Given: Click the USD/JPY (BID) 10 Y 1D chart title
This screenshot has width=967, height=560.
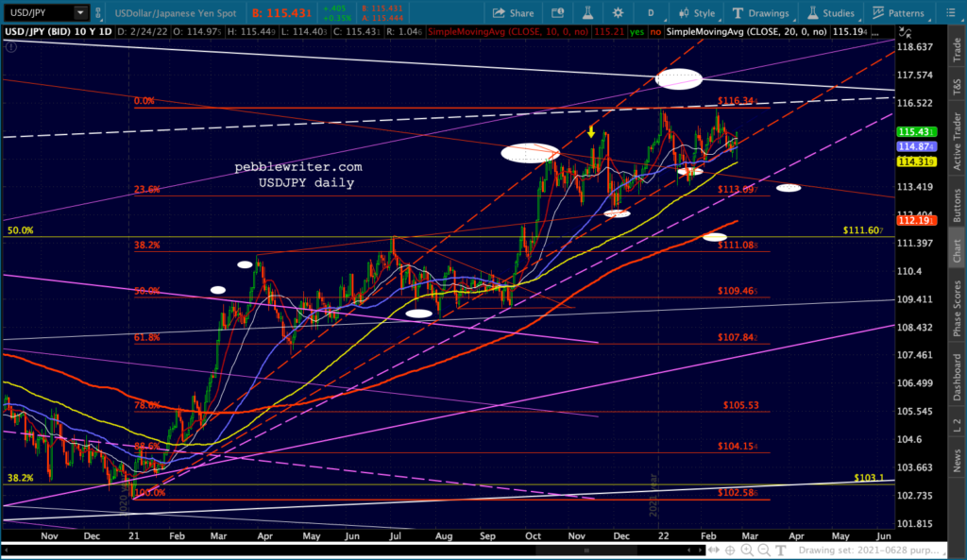Looking at the screenshot, I should 59,31.
